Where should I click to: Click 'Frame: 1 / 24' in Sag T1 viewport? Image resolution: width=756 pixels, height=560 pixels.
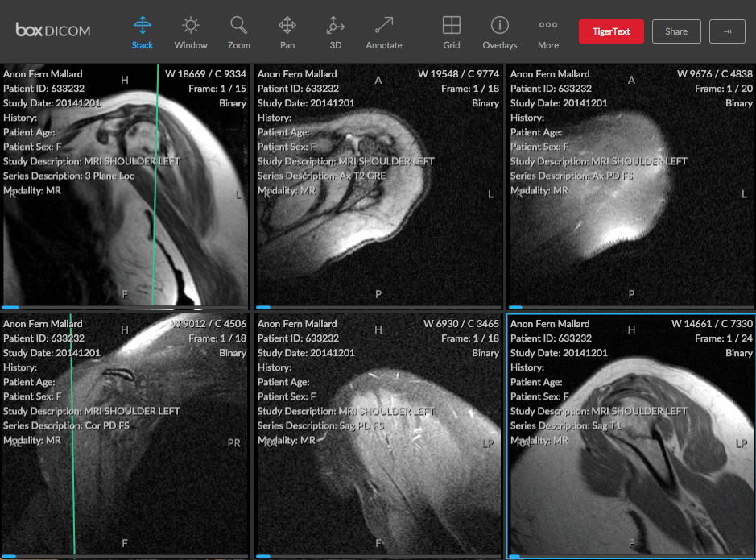click(723, 338)
